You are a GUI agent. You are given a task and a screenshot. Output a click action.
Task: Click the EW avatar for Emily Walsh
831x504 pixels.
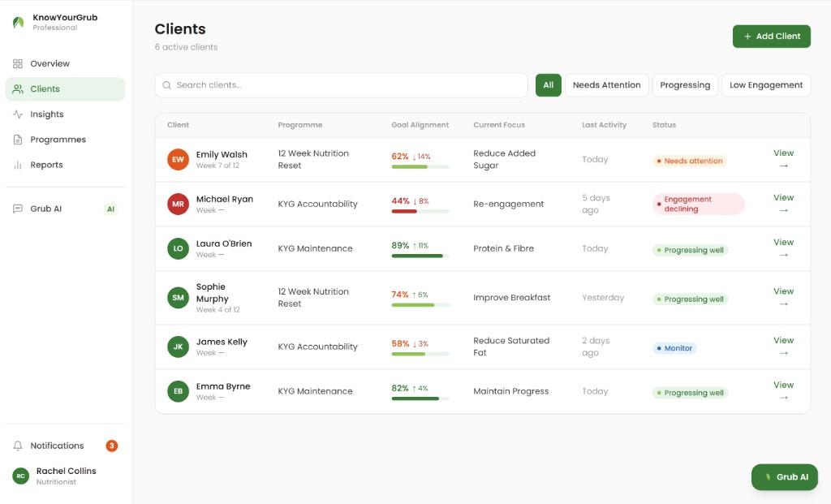click(178, 160)
